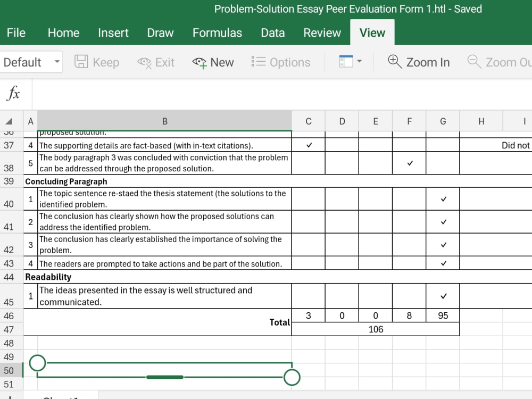The image size is (532, 399).
Task: Click total value 95 in column G
Action: tap(443, 315)
